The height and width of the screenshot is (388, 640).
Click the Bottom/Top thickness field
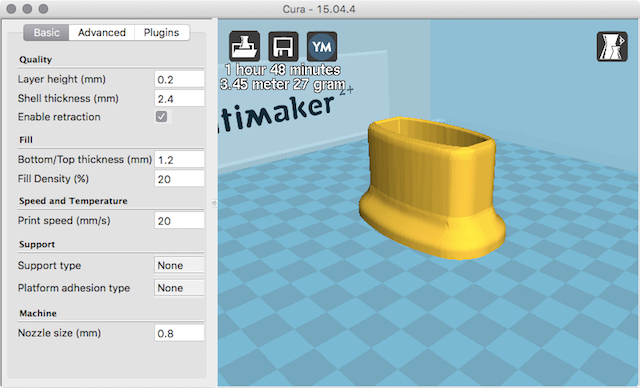pos(179,160)
